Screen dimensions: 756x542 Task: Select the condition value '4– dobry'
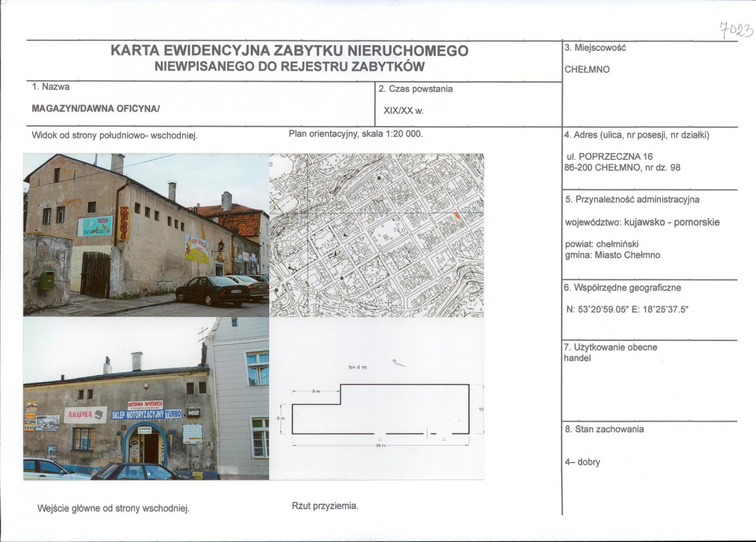pos(583,461)
